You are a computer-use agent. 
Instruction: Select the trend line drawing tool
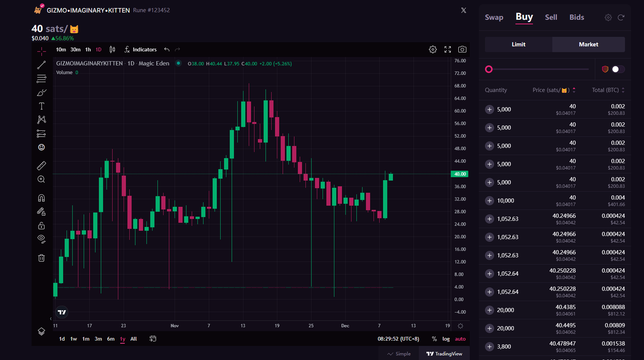41,65
